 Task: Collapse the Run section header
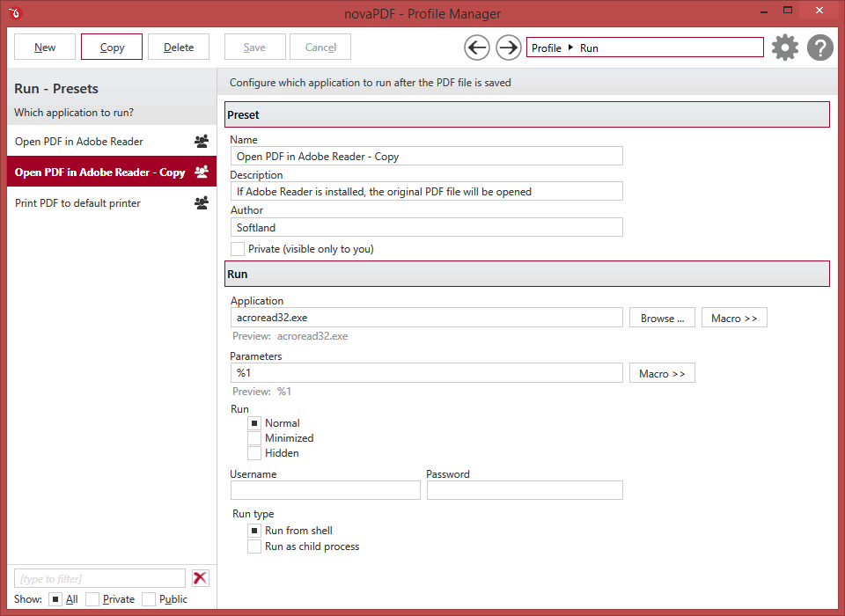(527, 274)
